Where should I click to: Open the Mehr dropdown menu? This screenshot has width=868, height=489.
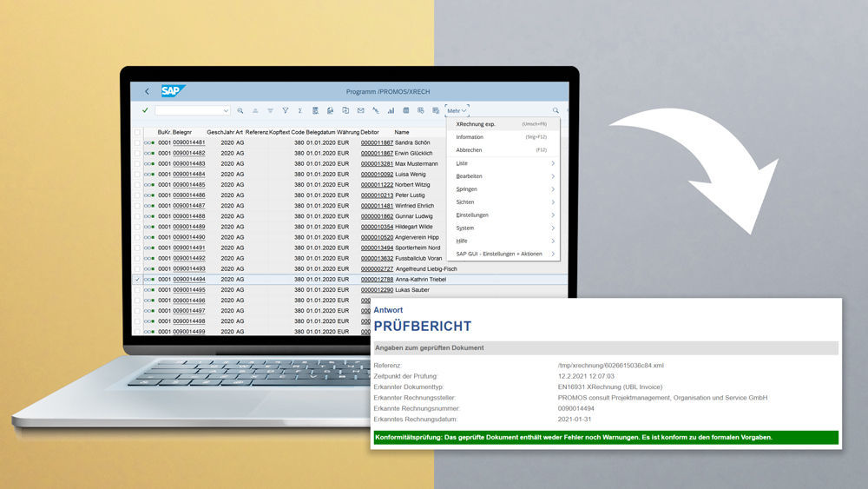click(457, 111)
